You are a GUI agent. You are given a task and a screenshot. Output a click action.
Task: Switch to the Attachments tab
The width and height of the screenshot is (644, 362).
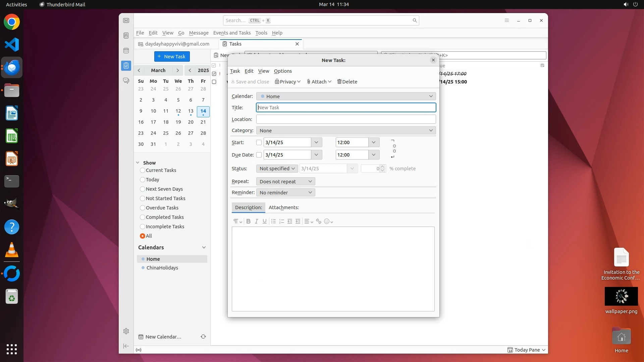pos(283,207)
